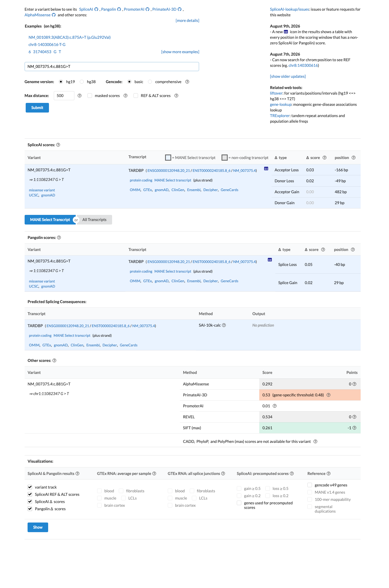Uncheck the variant track checkbox

30,487
